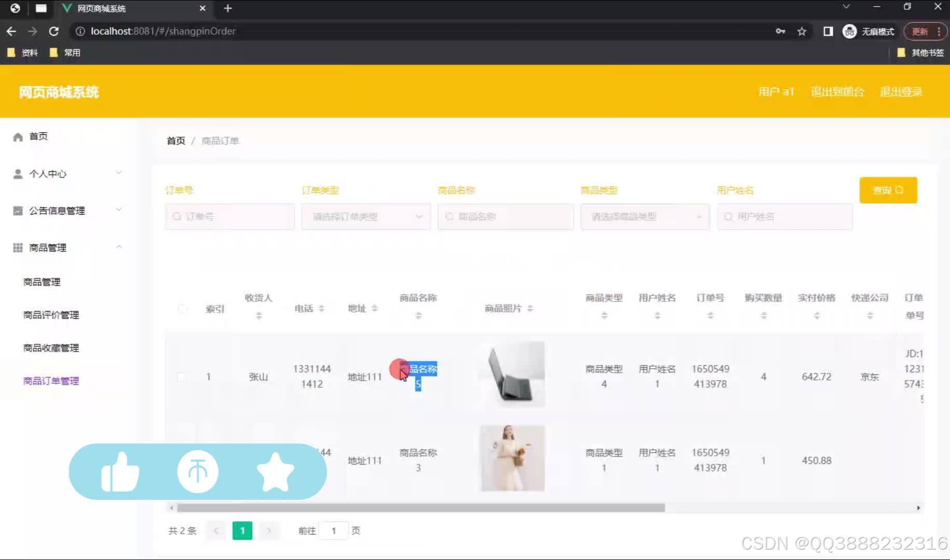Click the bookmark star in the address bar
This screenshot has width=950, height=560.
pos(802,32)
